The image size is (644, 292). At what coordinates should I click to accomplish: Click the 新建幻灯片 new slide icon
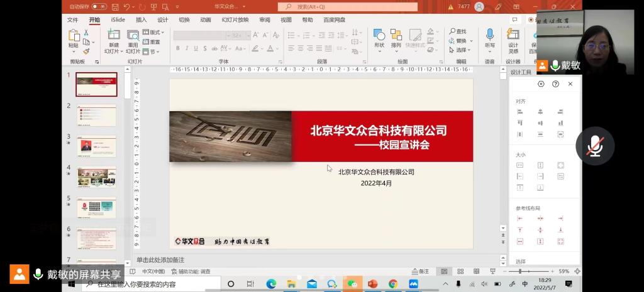coord(114,35)
